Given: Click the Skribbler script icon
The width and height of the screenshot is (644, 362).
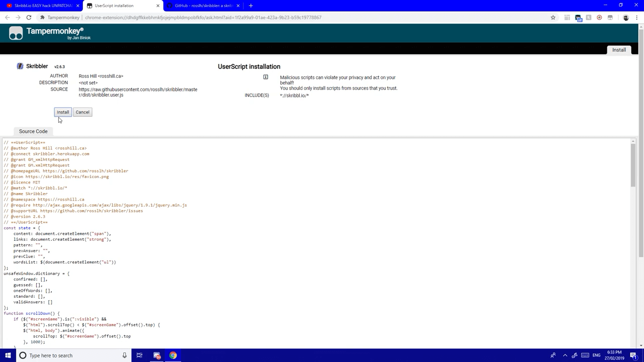Looking at the screenshot, I should click(20, 66).
